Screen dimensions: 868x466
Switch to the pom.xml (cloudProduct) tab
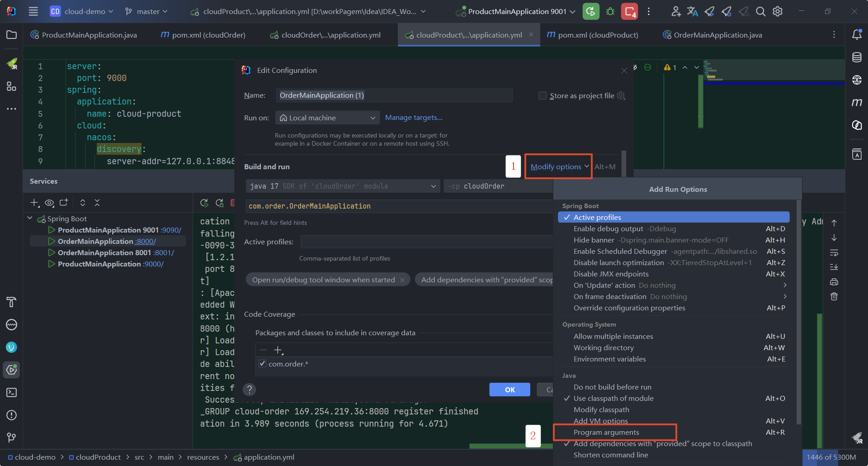(x=593, y=35)
